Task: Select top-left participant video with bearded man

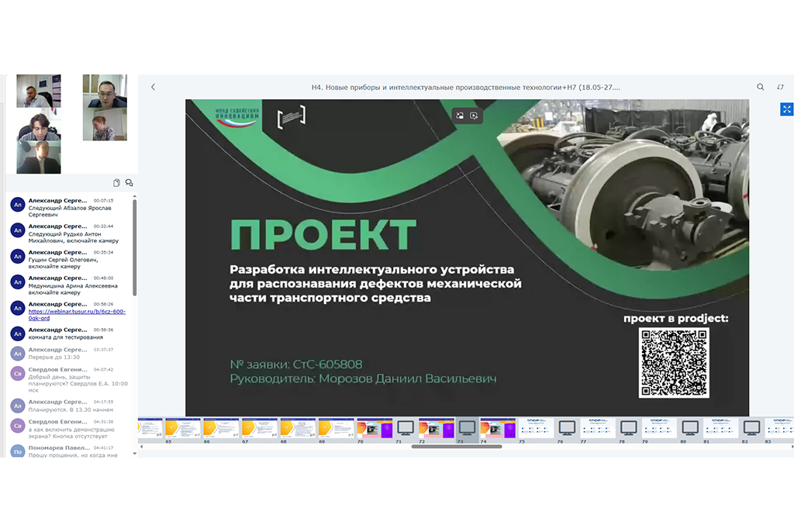Action: pyautogui.click(x=39, y=91)
